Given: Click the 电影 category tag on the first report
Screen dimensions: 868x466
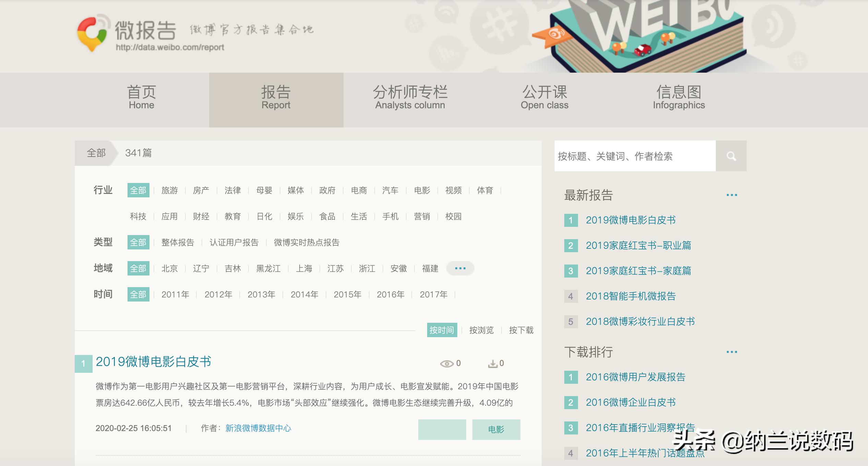Looking at the screenshot, I should (x=496, y=429).
